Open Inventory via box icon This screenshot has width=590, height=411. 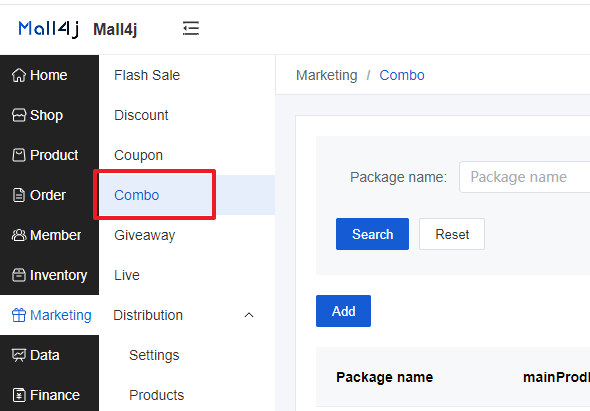18,275
